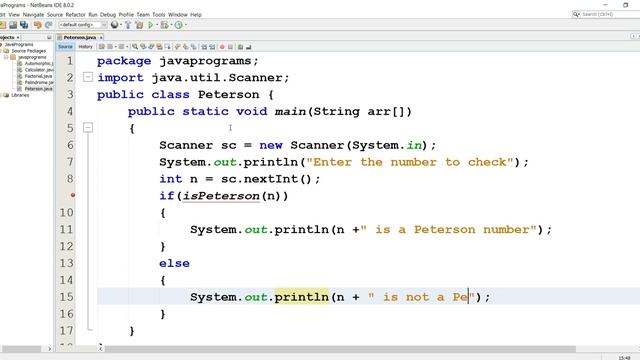Image resolution: width=640 pixels, height=360 pixels.
Task: Click the editor Forward navigation icon
Action: click(121, 47)
